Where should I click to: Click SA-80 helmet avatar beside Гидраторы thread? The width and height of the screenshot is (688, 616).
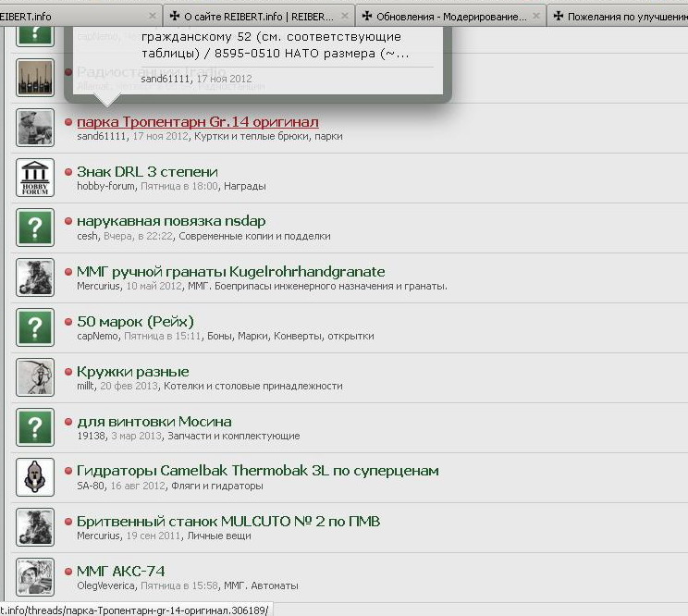click(35, 477)
